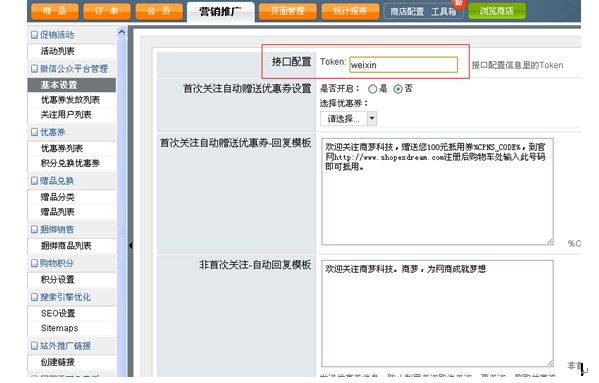Click the sidebar scroll-up arrow

pos(122,32)
